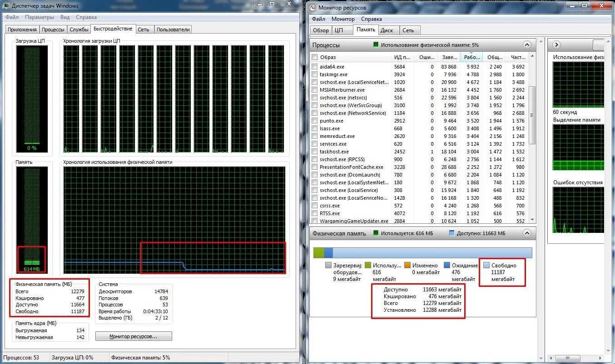
Task: Click the Task Manager title bar icon
Action: pyautogui.click(x=6, y=6)
